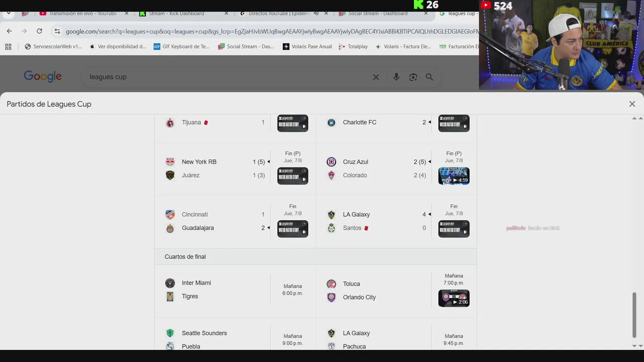Viewport: 644px width, 362px height.
Task: Click the Santos team crest
Action: 331,228
